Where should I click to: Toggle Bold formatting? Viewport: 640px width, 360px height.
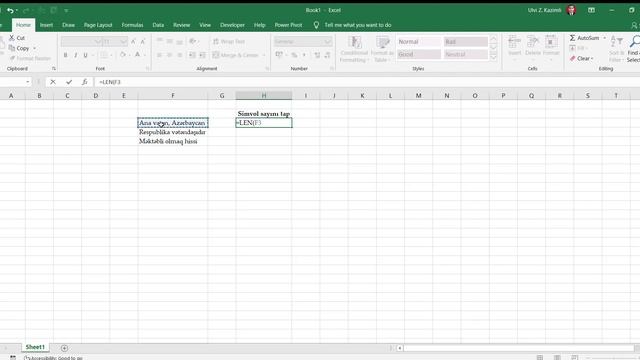pos(65,55)
